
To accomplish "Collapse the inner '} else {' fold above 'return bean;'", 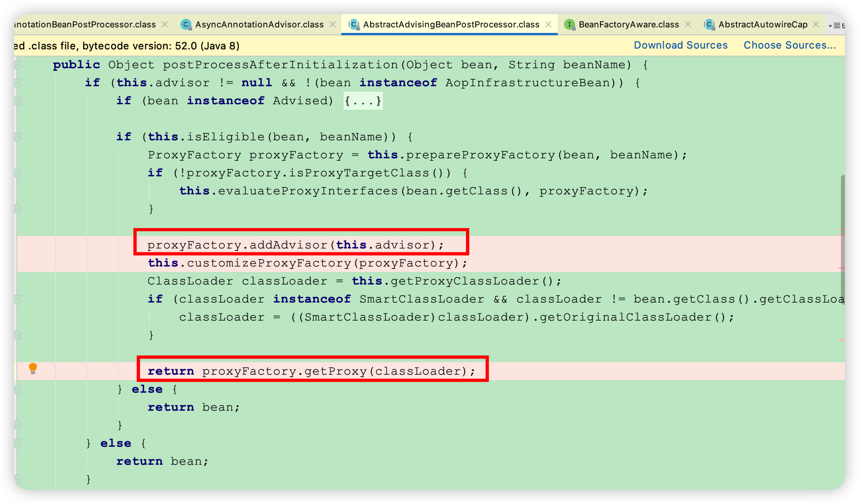I will click(x=17, y=390).
